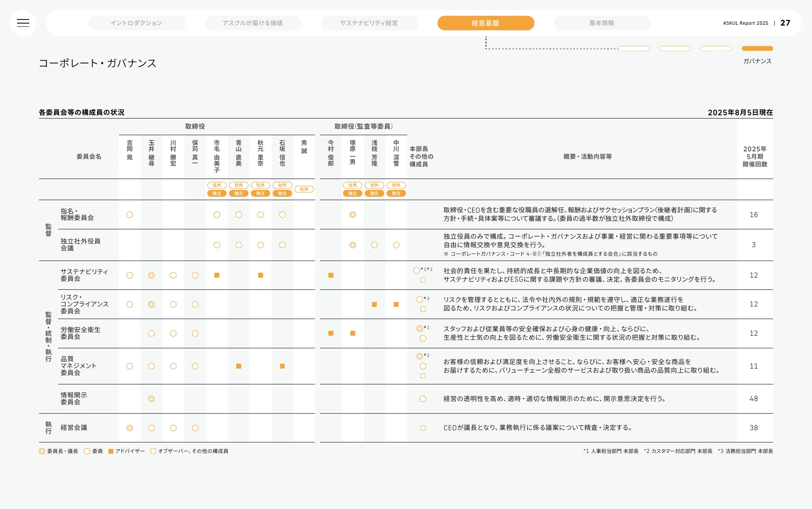Click 吉岡晃 chair mark in 経営会議 row
Screen dimensions: 812x509
[130, 428]
